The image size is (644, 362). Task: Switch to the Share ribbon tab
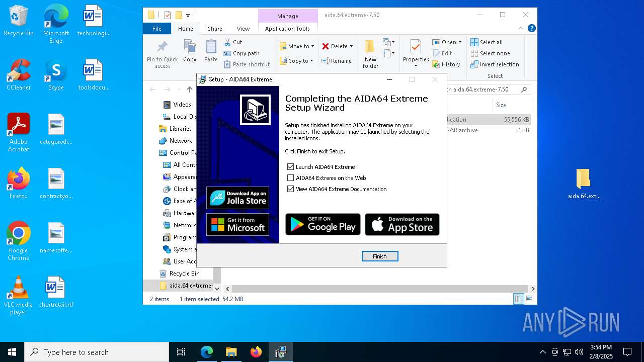[215, 29]
